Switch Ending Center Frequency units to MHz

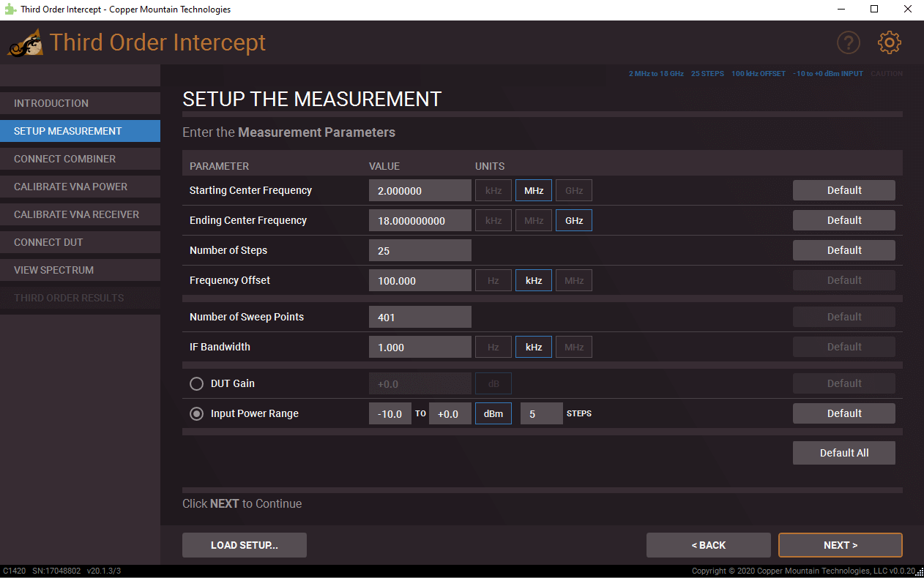[x=533, y=220]
